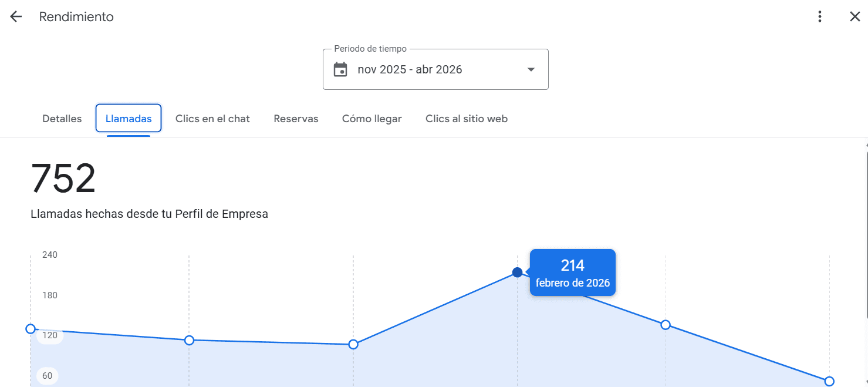
Task: Click the November 2025 data point on chart
Action: point(31,329)
